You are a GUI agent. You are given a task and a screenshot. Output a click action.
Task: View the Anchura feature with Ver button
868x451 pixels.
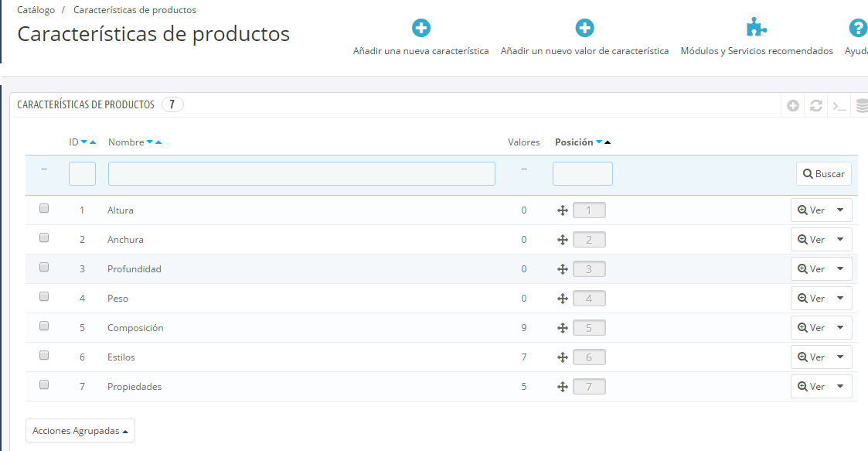coord(811,240)
